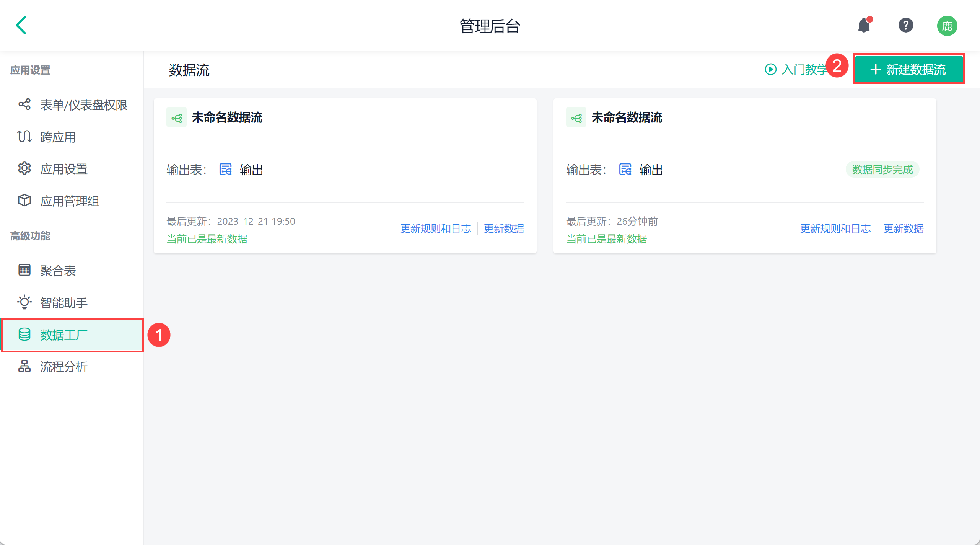Image resolution: width=980 pixels, height=545 pixels.
Task: Open 聚合表 sidebar item
Action: (x=58, y=271)
